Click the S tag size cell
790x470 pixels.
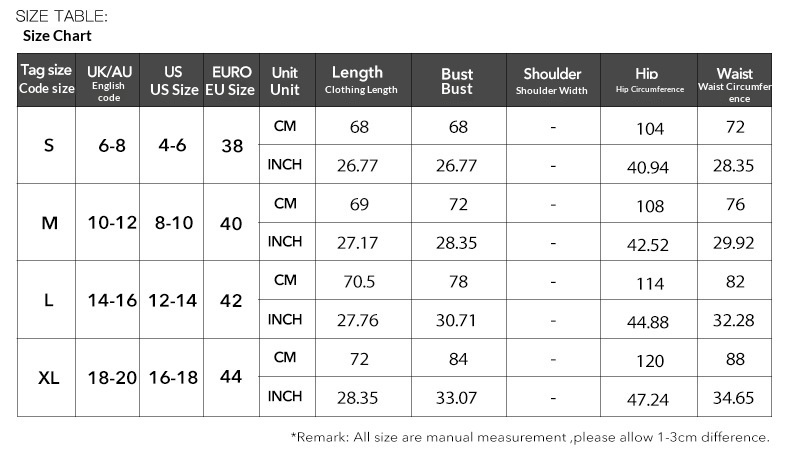pos(46,145)
